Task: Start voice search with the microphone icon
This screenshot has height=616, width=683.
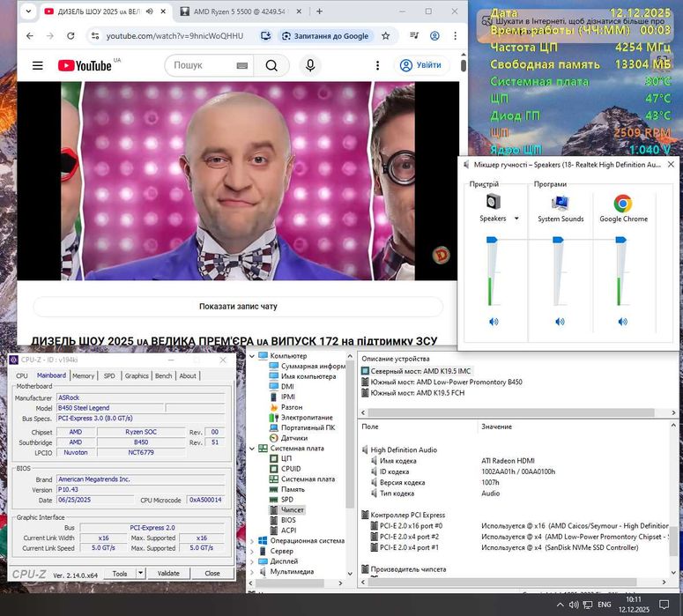Action: click(310, 65)
